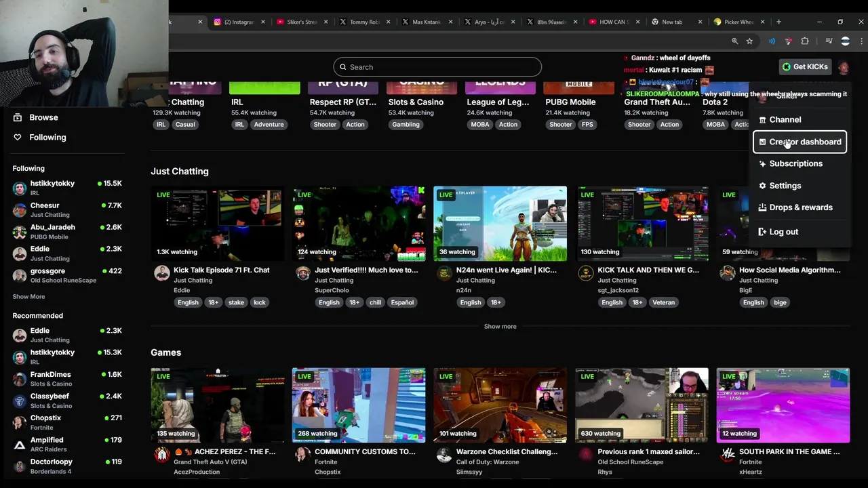Image resolution: width=868 pixels, height=488 pixels.
Task: Open Kick Talk Episode 71 stream thumbnail
Action: pyautogui.click(x=218, y=224)
